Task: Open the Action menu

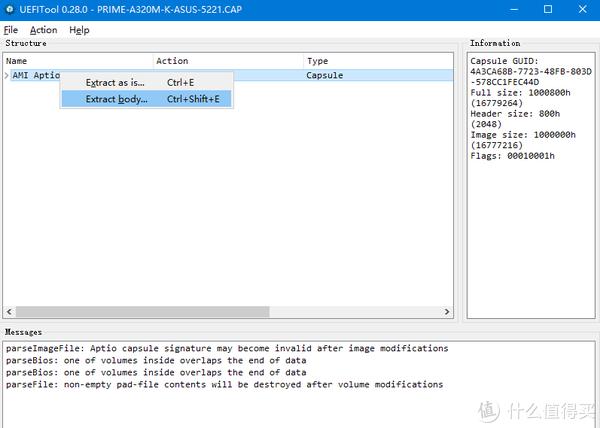Action: pyautogui.click(x=44, y=30)
